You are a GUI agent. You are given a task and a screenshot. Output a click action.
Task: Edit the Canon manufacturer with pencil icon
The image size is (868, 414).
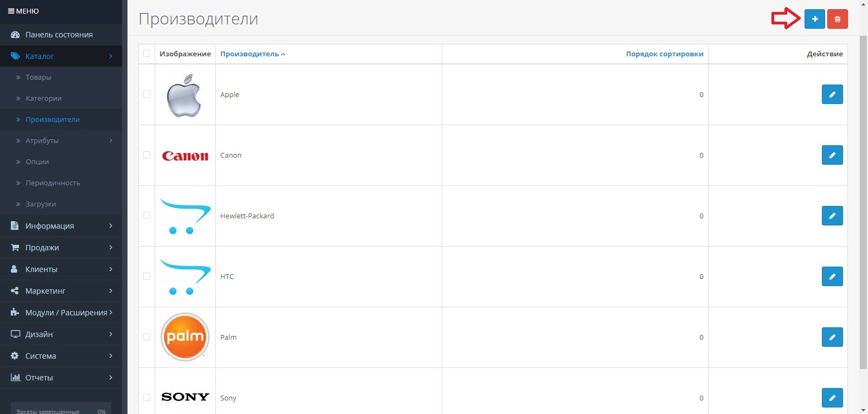pos(832,155)
